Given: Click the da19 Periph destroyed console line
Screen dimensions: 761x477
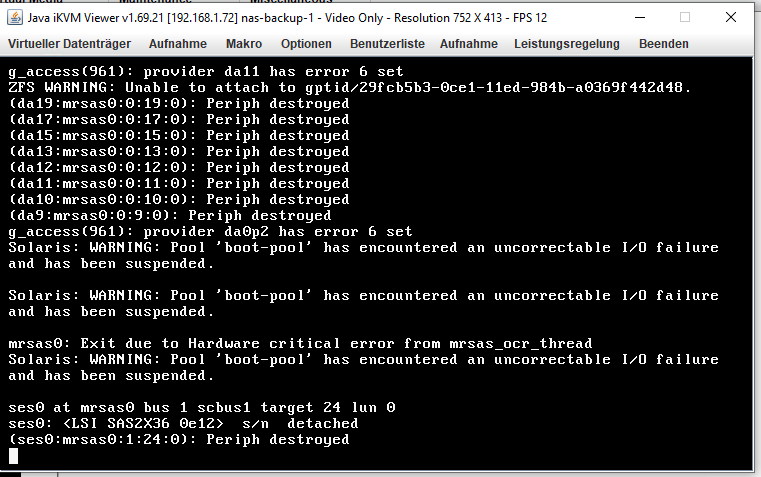Looking at the screenshot, I should pos(179,103).
